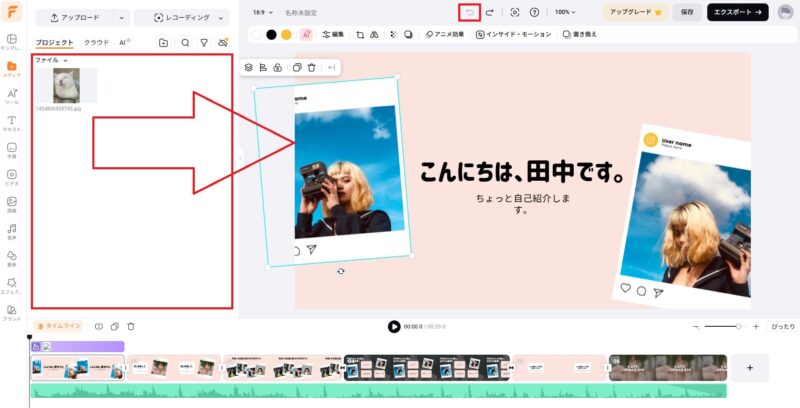800x408 pixels.
Task: Select the black color swatch
Action: (x=271, y=34)
